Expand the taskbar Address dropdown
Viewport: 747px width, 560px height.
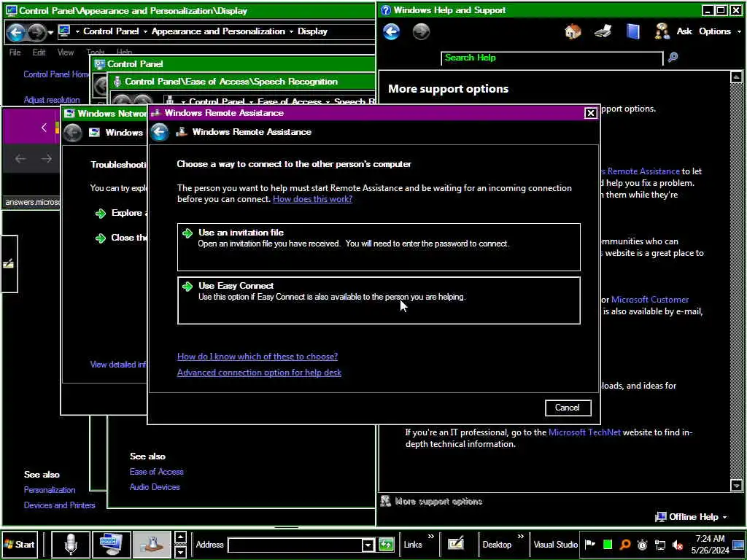point(368,545)
